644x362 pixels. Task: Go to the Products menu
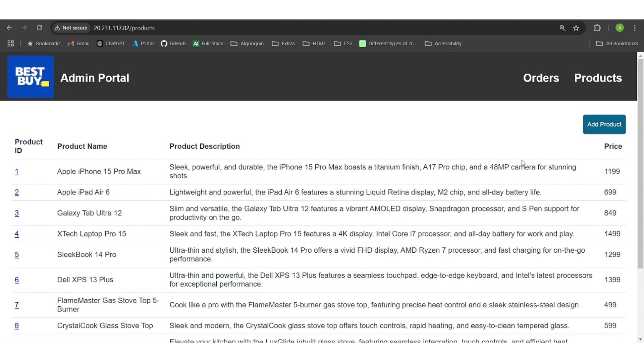598,78
